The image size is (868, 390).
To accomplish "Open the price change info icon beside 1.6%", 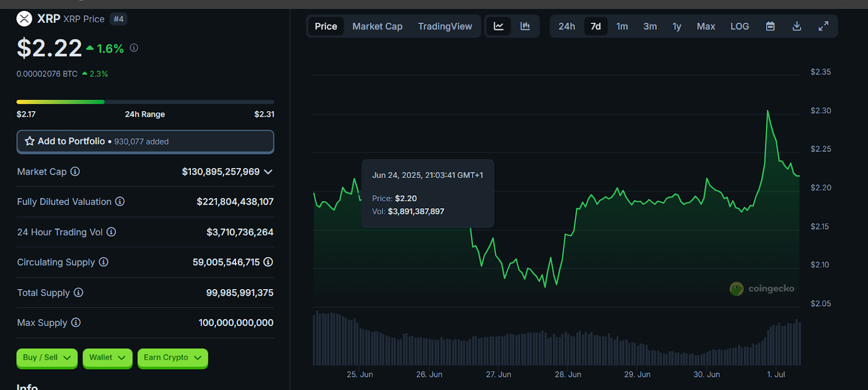I will pos(134,48).
